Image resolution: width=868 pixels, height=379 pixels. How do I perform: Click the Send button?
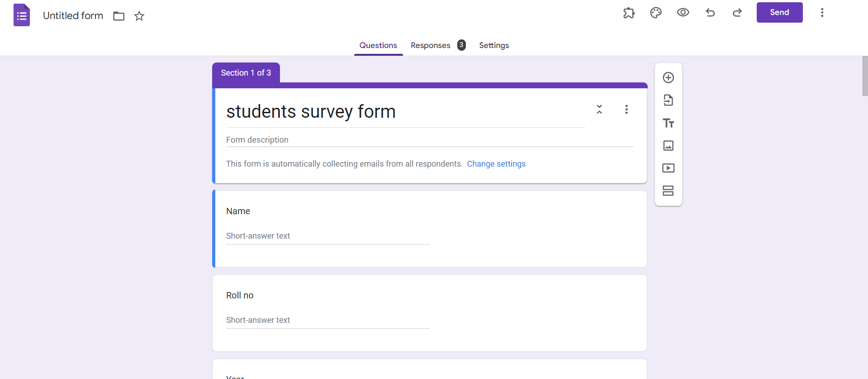click(x=779, y=12)
